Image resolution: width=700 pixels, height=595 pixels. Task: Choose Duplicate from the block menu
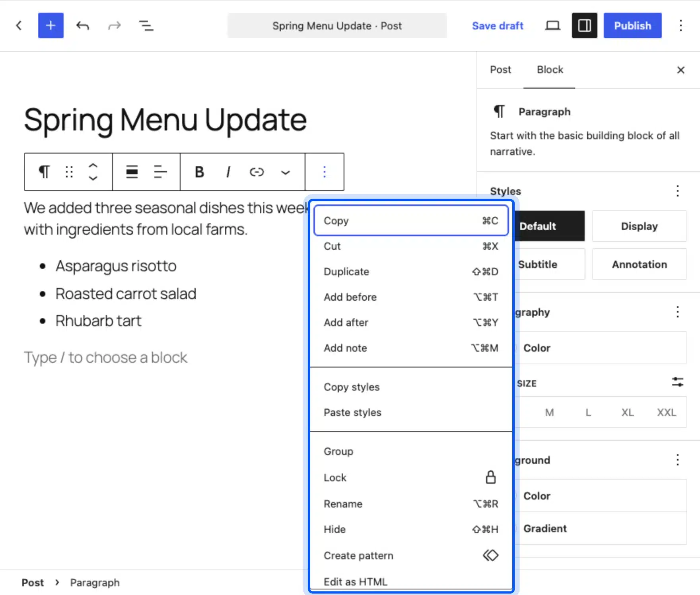click(x=411, y=272)
